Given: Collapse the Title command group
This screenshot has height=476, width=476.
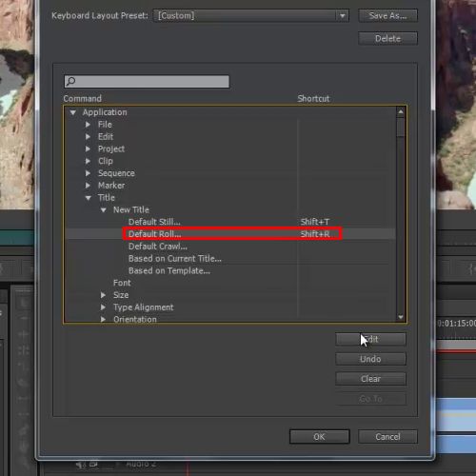Looking at the screenshot, I should pos(89,198).
